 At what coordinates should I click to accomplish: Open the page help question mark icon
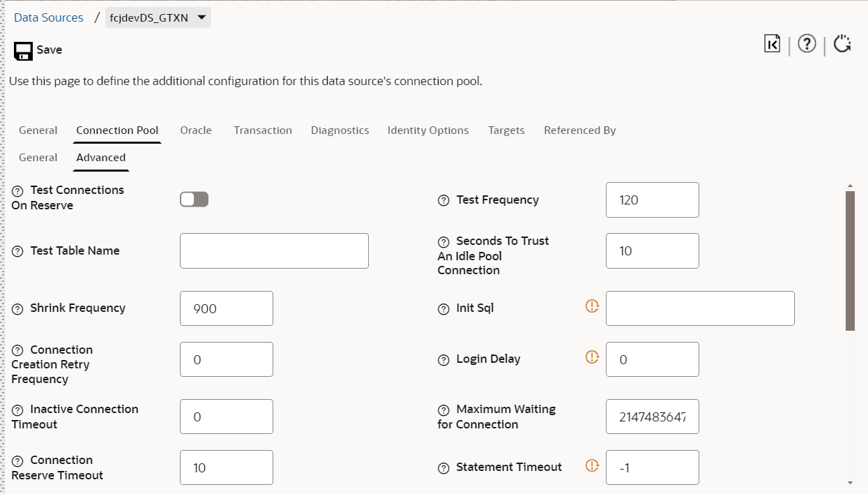807,44
